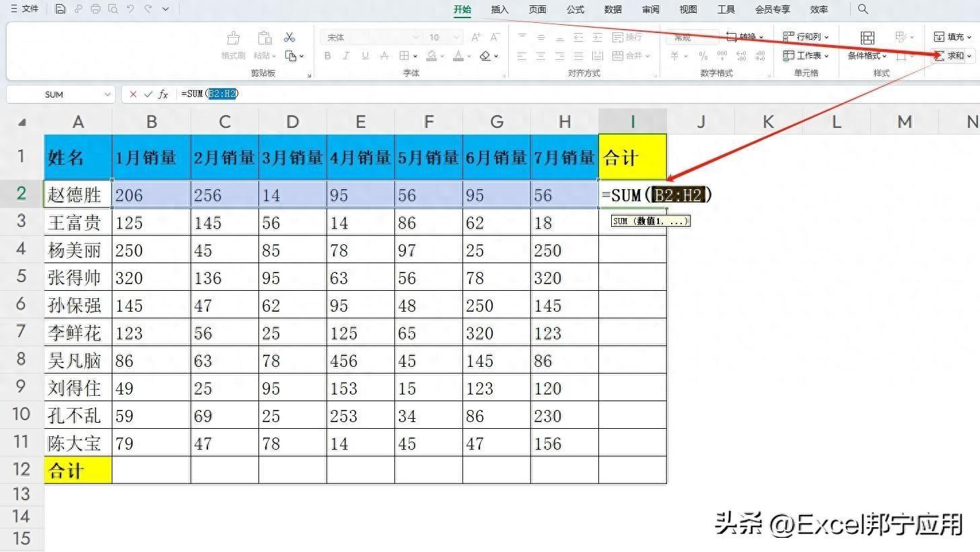The height and width of the screenshot is (552, 980).
Task: Click the center horizontal align icon
Action: (540, 56)
